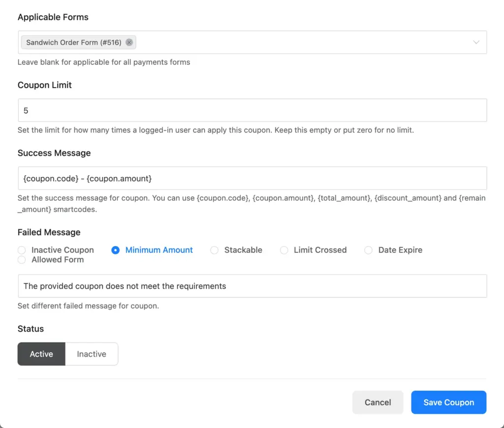Image resolution: width=504 pixels, height=428 pixels.
Task: Remove the Sandwich Order Form tag
Action: (129, 42)
